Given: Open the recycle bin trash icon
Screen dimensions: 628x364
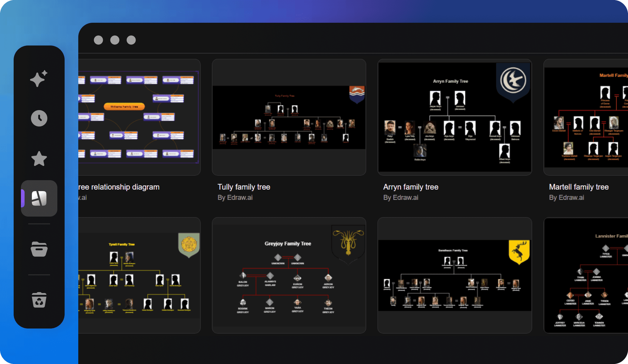Looking at the screenshot, I should 39,300.
